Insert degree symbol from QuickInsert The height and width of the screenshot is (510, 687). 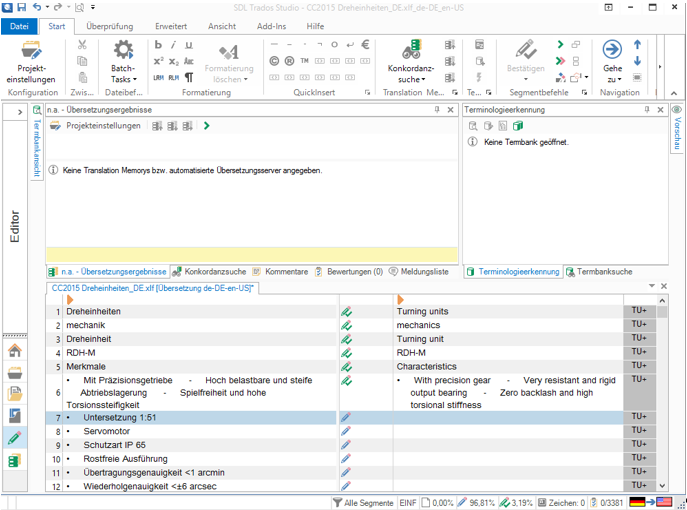pos(334,44)
